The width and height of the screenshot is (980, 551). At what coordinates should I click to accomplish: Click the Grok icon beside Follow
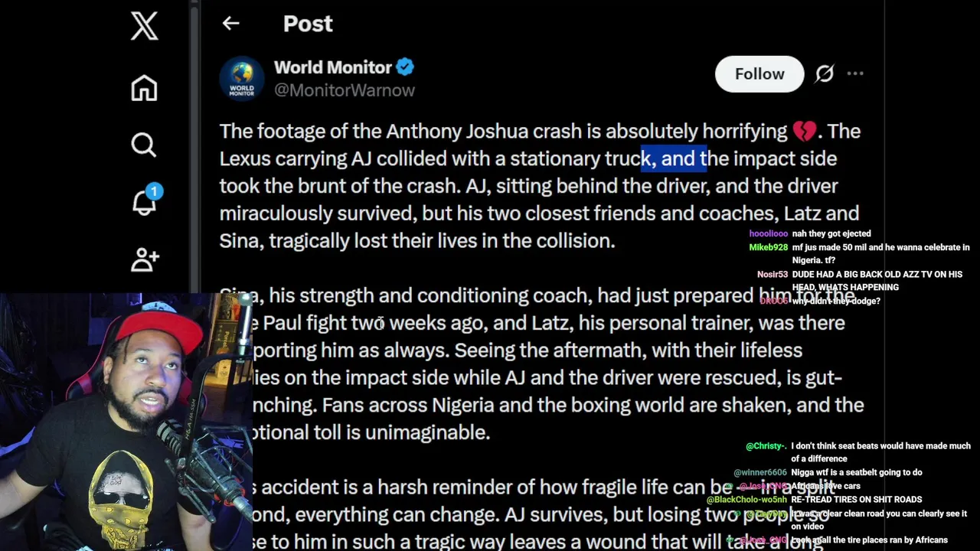pos(824,73)
